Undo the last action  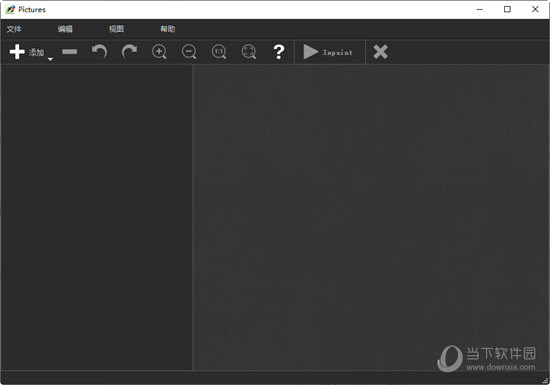click(x=99, y=52)
